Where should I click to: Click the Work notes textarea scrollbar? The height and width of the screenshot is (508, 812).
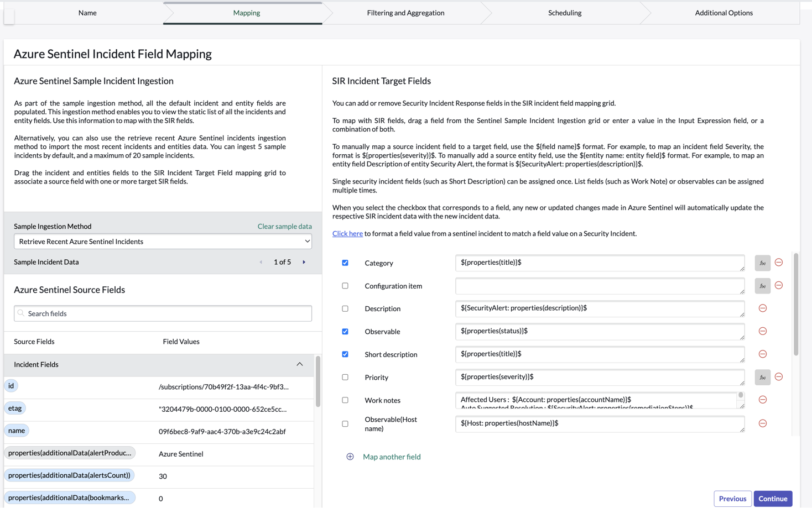(x=741, y=396)
